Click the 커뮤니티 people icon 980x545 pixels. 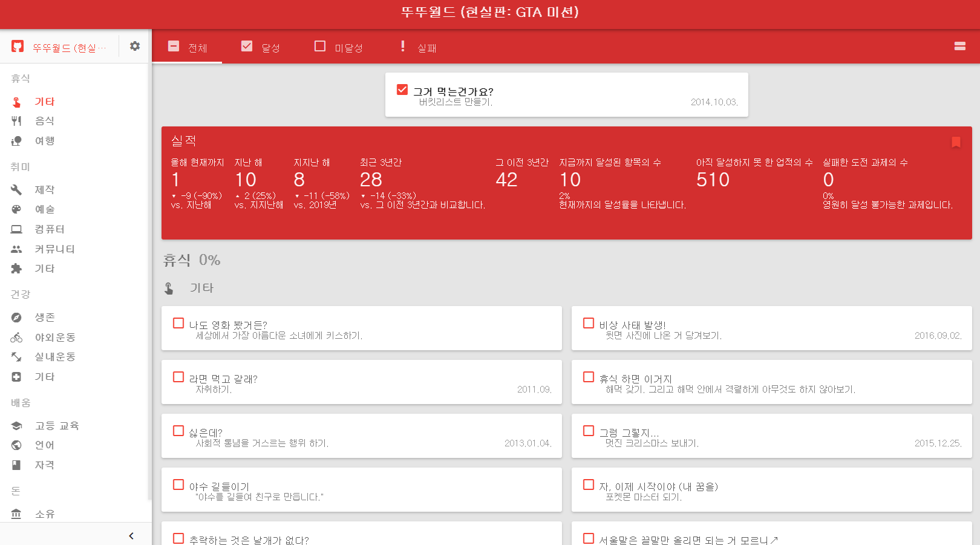[x=16, y=249]
